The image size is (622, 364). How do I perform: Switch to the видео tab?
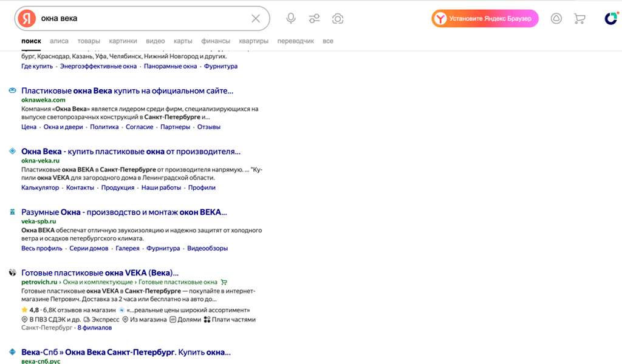point(155,41)
